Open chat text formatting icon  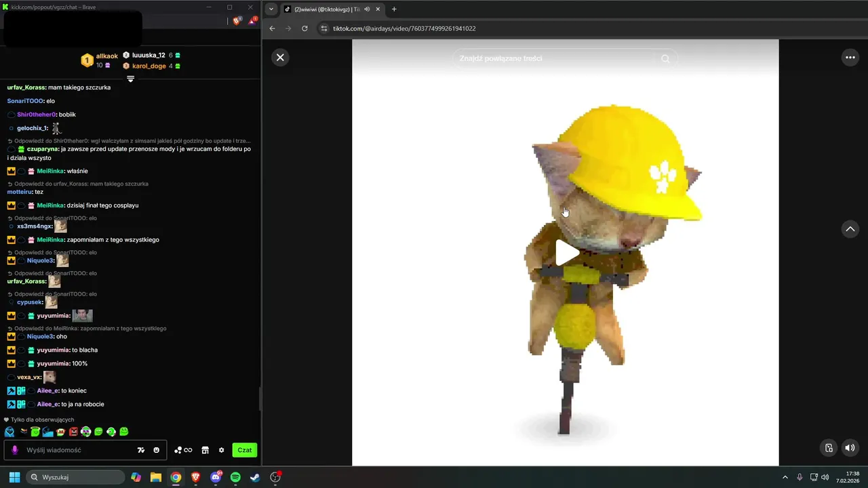(x=141, y=450)
